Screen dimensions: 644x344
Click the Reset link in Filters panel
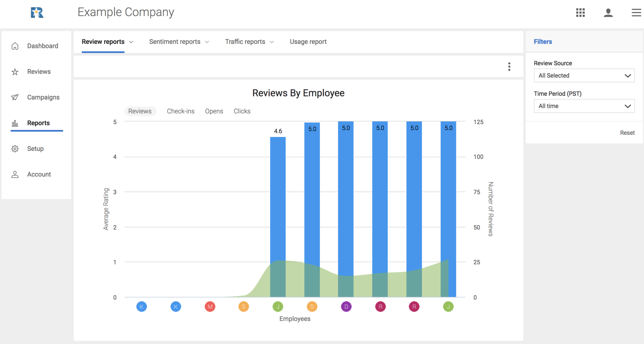[627, 133]
